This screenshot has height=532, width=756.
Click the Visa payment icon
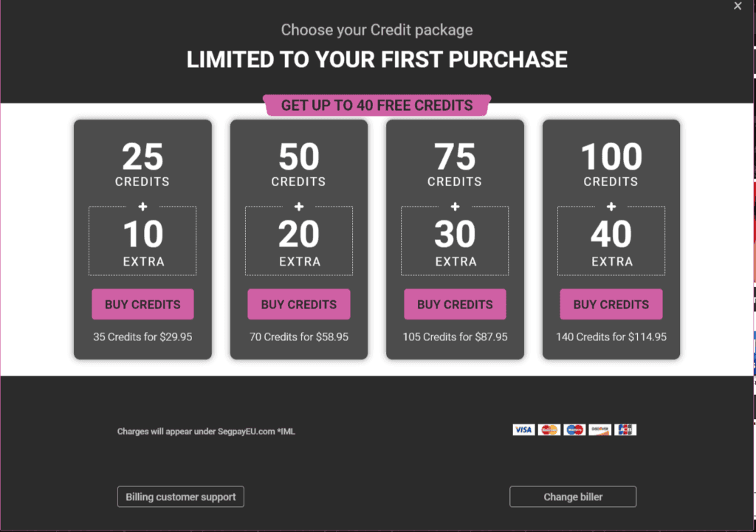click(x=523, y=430)
